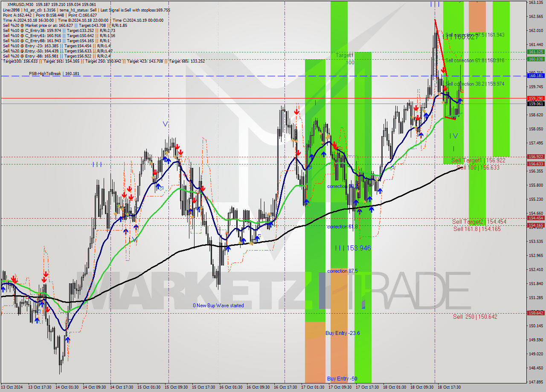
Task: Select the 158.055 price axis value
Action: point(536,129)
